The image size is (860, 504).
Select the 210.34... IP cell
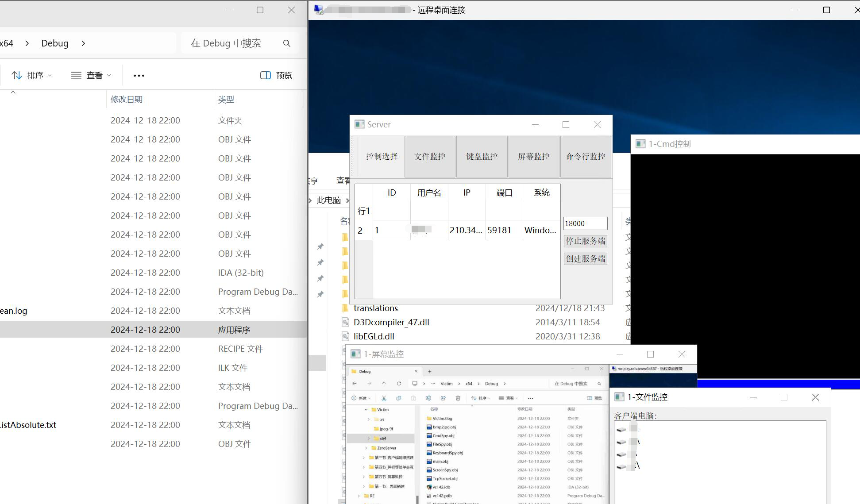(467, 230)
